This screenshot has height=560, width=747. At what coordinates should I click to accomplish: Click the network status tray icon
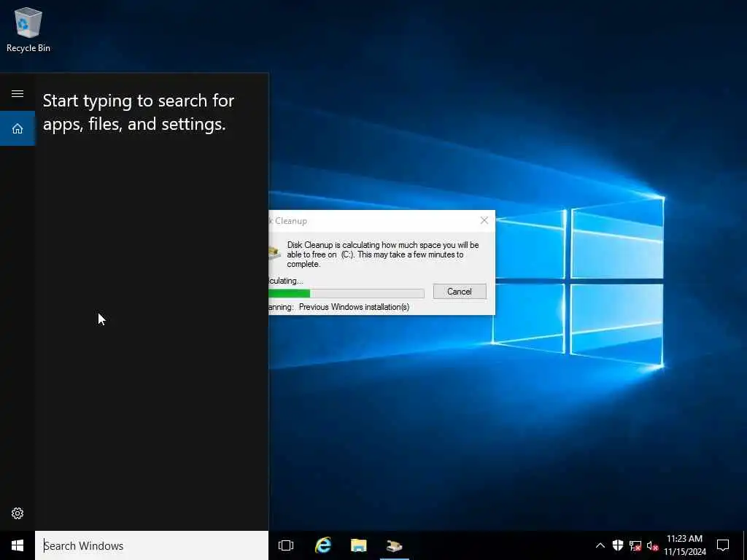tap(635, 545)
